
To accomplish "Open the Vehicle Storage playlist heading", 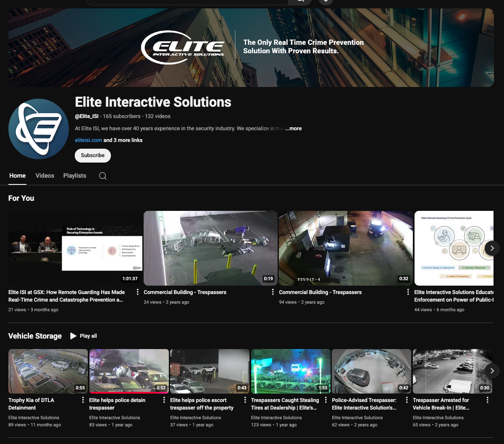I will [35, 336].
